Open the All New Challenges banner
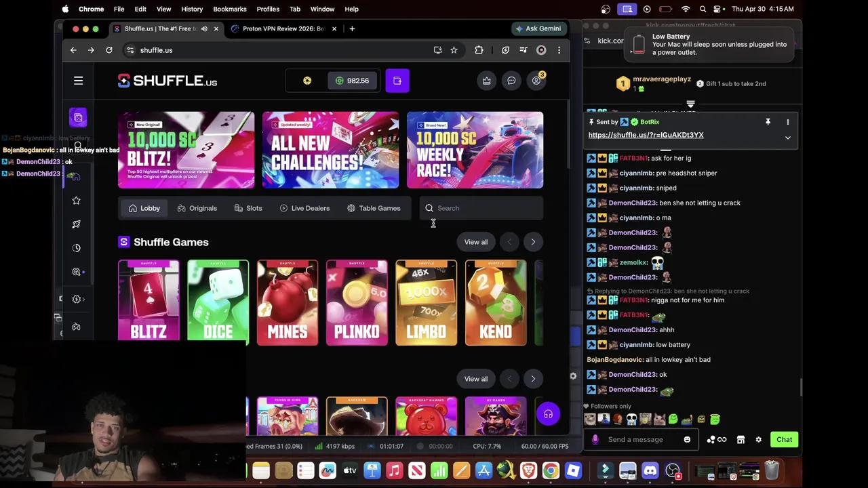Viewport: 868px width, 488px height. point(330,150)
